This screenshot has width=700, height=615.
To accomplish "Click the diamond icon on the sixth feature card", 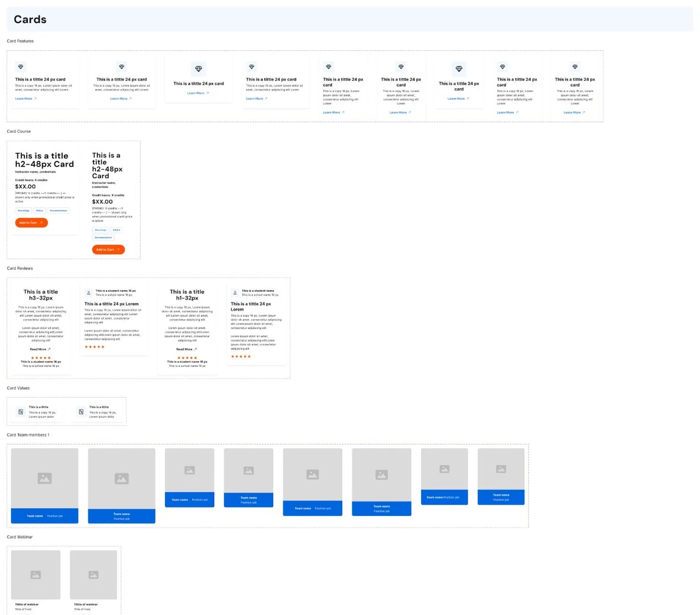I will click(x=401, y=67).
